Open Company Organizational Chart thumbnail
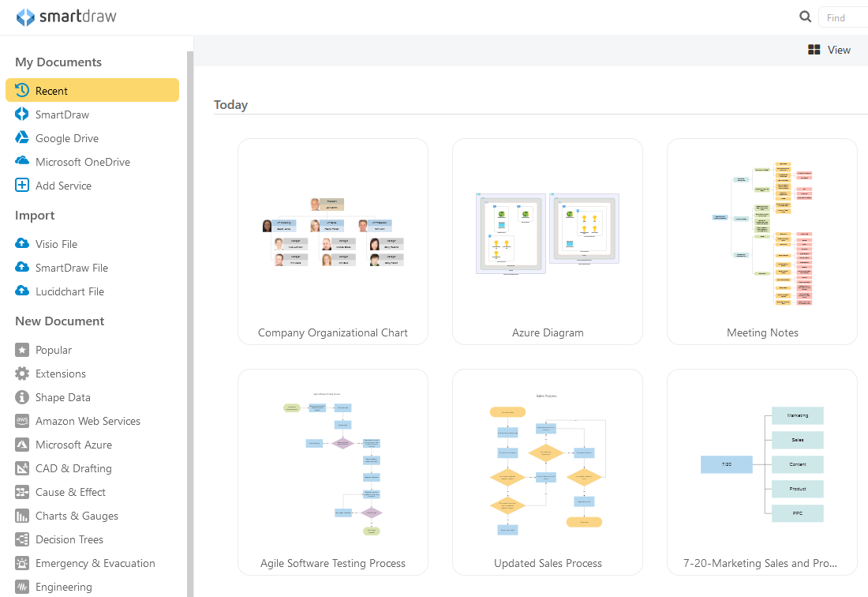Image resolution: width=868 pixels, height=597 pixels. pyautogui.click(x=332, y=237)
